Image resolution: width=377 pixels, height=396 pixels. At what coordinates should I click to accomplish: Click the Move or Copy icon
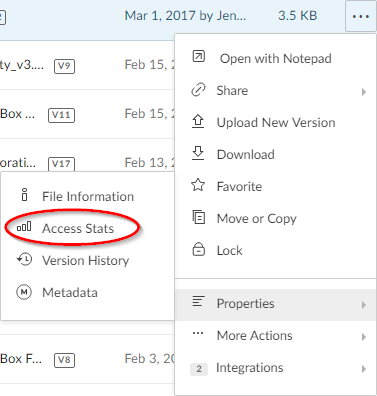[199, 217]
